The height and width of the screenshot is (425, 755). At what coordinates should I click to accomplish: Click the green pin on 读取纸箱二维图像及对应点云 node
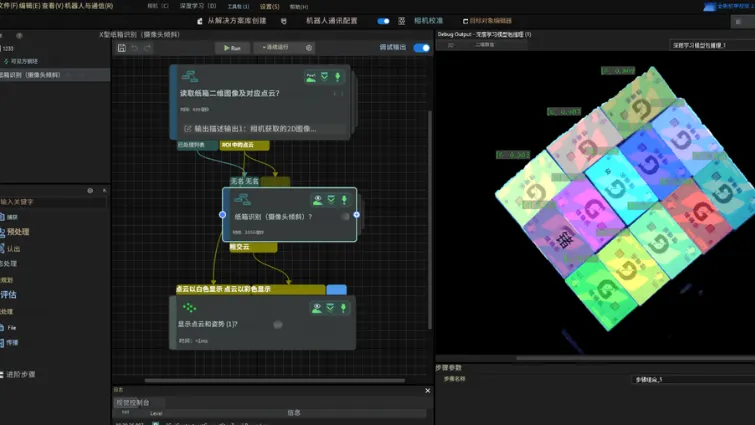pyautogui.click(x=338, y=77)
